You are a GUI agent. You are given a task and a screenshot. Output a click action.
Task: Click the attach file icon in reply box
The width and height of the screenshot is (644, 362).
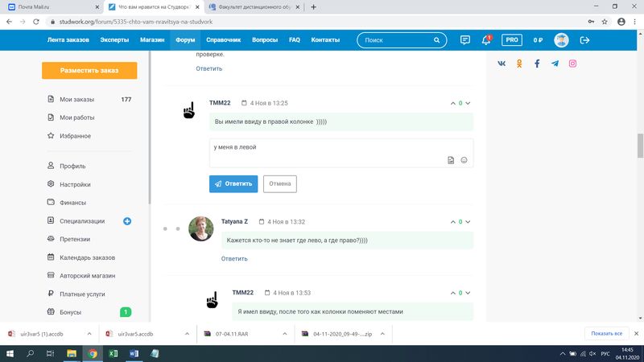(451, 160)
